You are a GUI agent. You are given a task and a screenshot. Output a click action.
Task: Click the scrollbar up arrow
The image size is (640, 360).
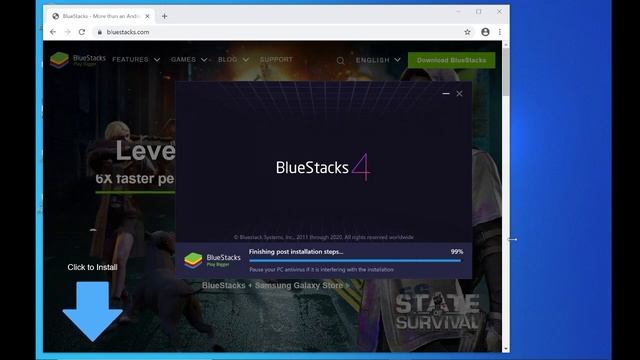(506, 44)
